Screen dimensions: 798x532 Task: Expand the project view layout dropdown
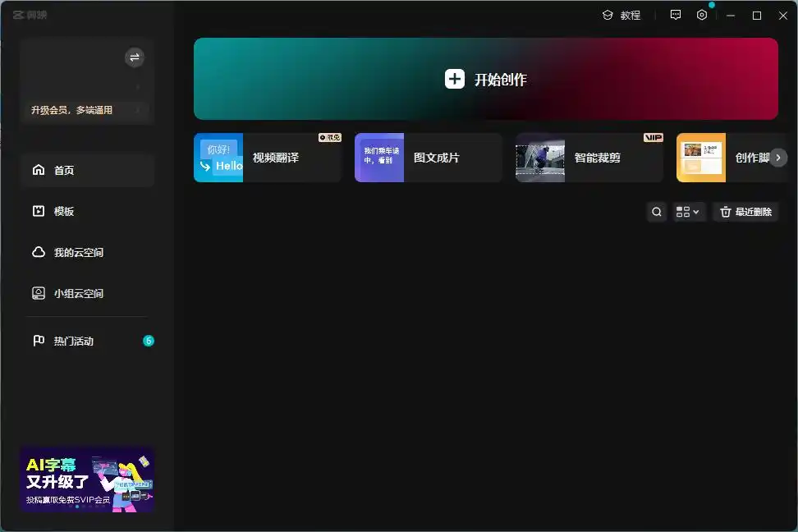coord(689,212)
